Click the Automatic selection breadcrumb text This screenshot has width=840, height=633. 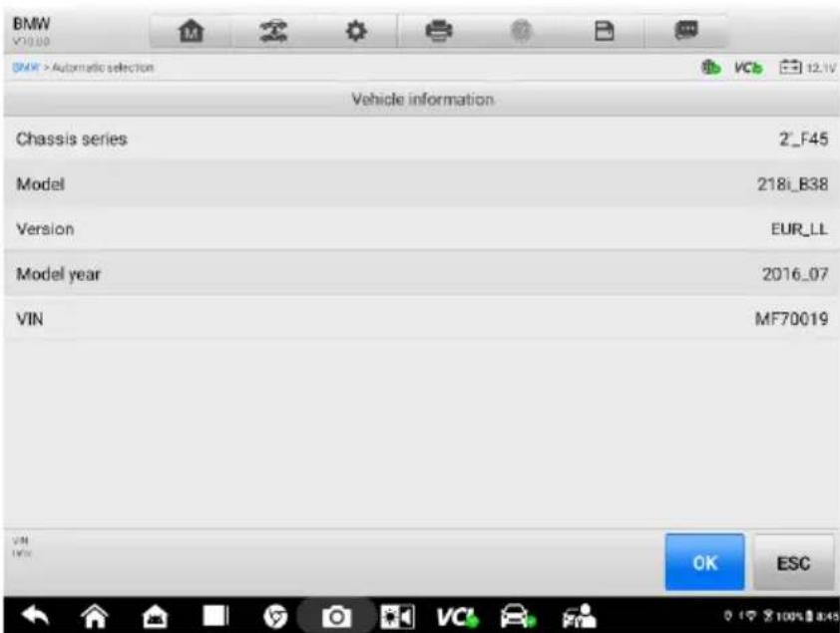coord(103,68)
